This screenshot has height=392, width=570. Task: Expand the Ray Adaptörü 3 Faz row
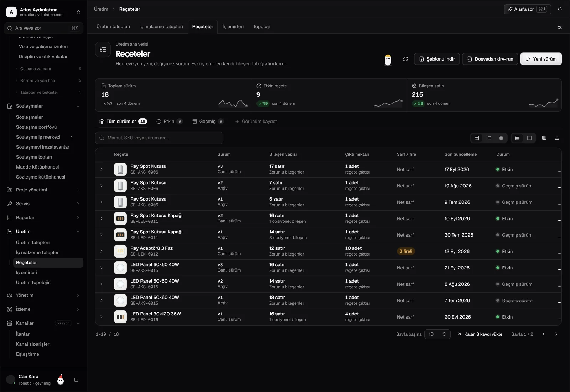pyautogui.click(x=102, y=251)
